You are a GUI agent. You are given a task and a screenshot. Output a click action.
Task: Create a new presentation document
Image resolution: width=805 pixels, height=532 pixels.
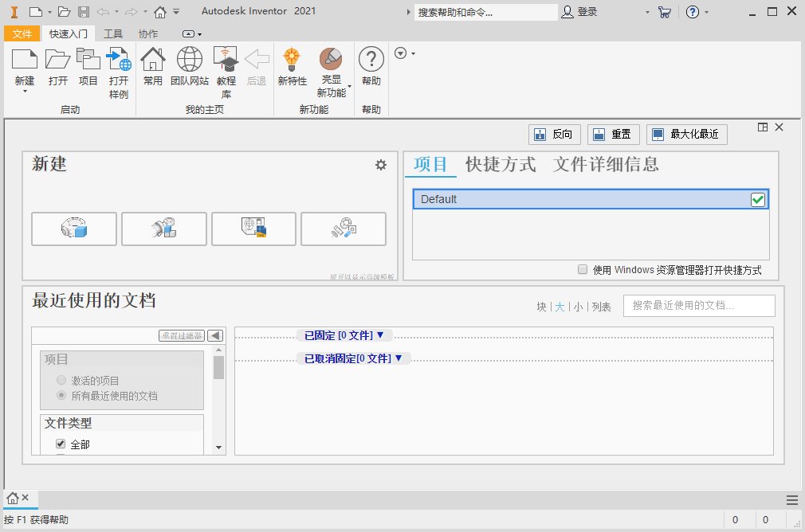click(344, 229)
